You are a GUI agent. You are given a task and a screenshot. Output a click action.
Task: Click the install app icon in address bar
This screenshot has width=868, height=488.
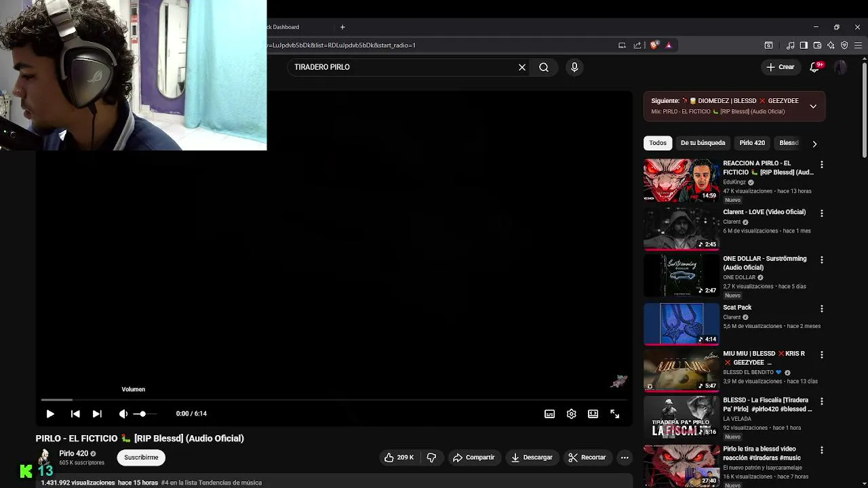pos(622,45)
